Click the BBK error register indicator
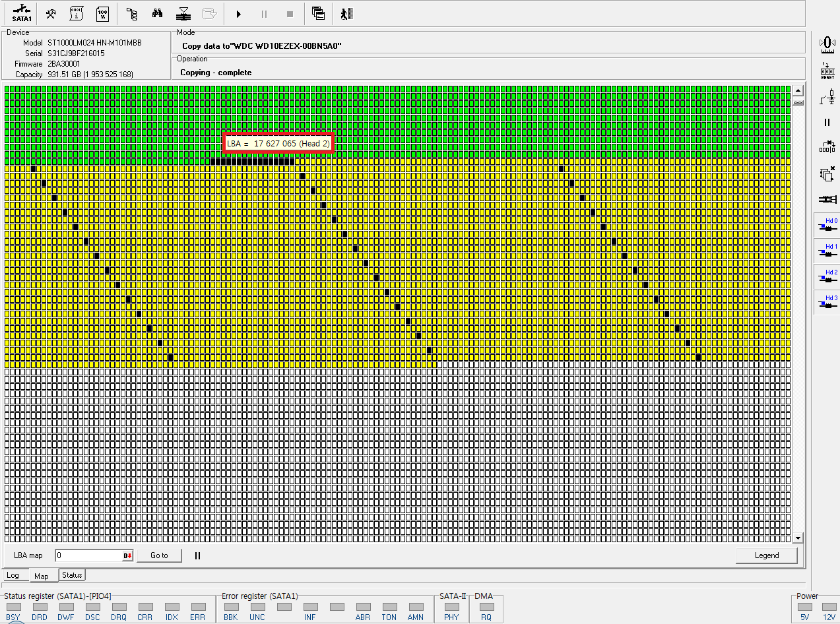The image size is (840, 624). point(231,607)
